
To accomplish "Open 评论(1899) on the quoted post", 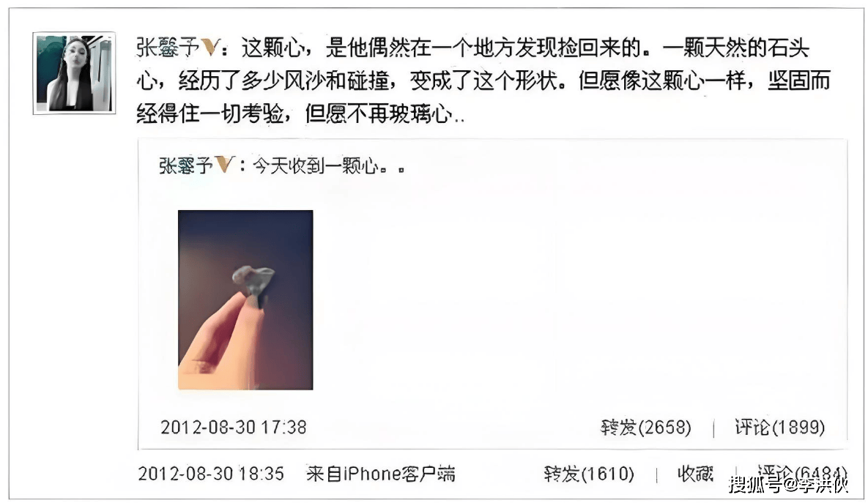I will tap(780, 427).
